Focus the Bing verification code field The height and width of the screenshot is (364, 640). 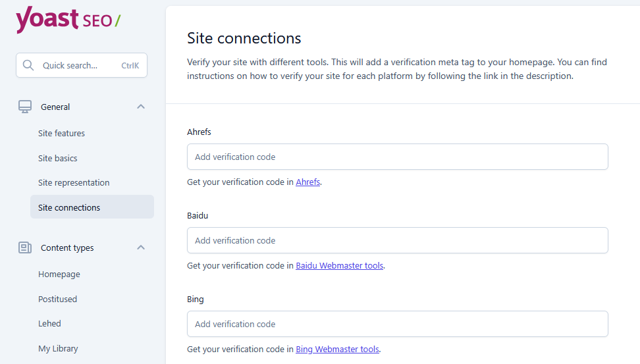tap(397, 324)
